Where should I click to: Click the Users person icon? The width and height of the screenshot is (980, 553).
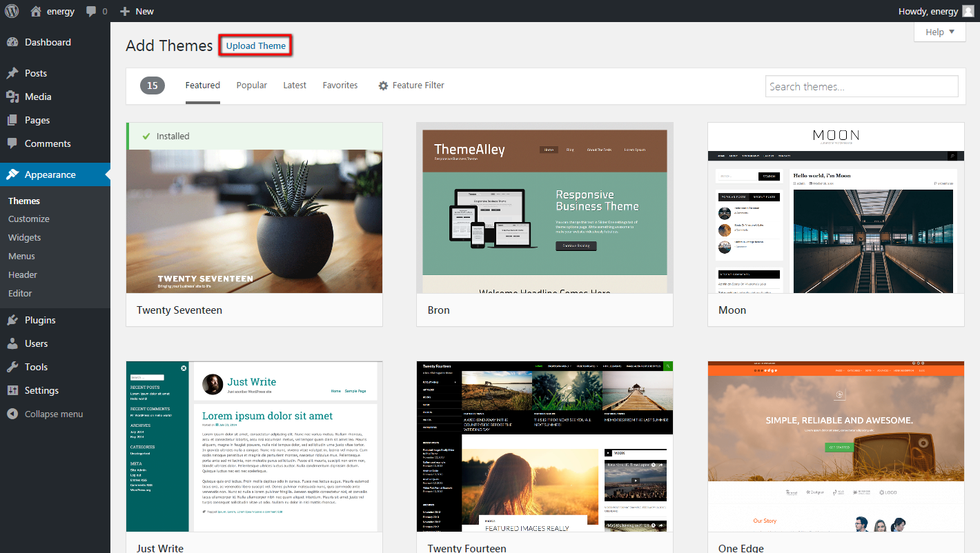12,343
